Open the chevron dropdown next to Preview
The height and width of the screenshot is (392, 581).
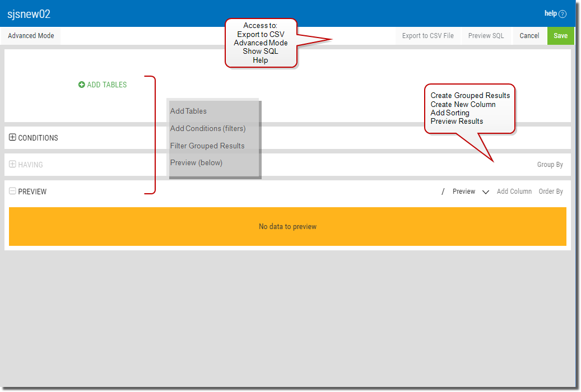[486, 192]
